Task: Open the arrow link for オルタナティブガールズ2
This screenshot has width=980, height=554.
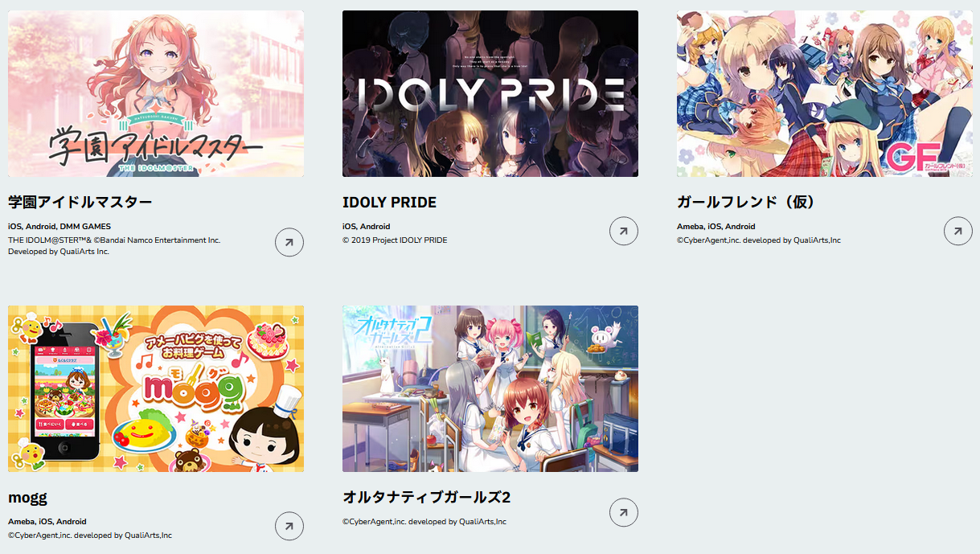Action: click(x=624, y=512)
